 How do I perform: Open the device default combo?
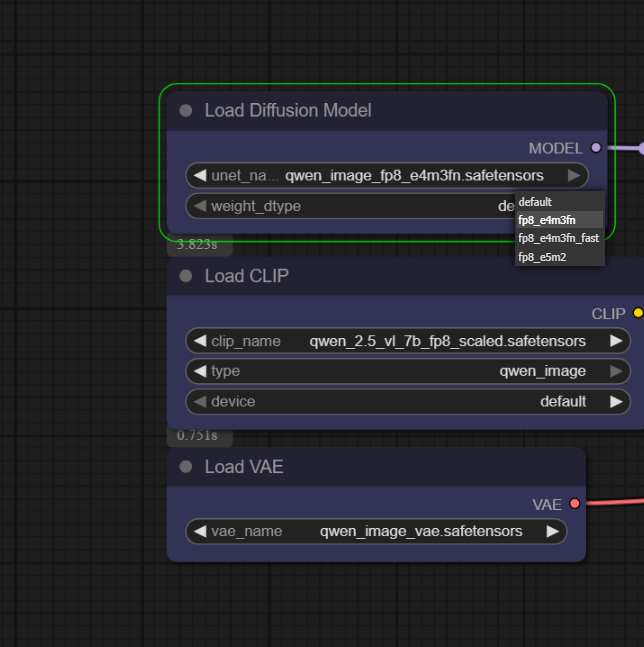[408, 401]
